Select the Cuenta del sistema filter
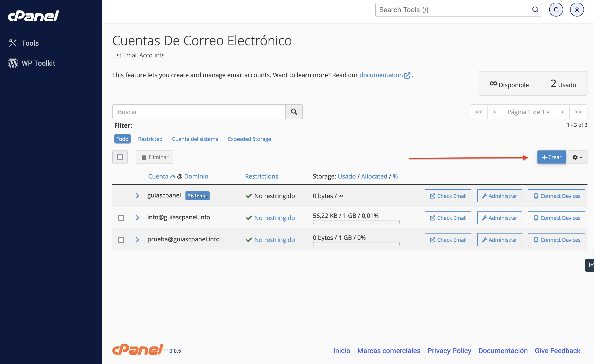The image size is (594, 364). (x=195, y=139)
